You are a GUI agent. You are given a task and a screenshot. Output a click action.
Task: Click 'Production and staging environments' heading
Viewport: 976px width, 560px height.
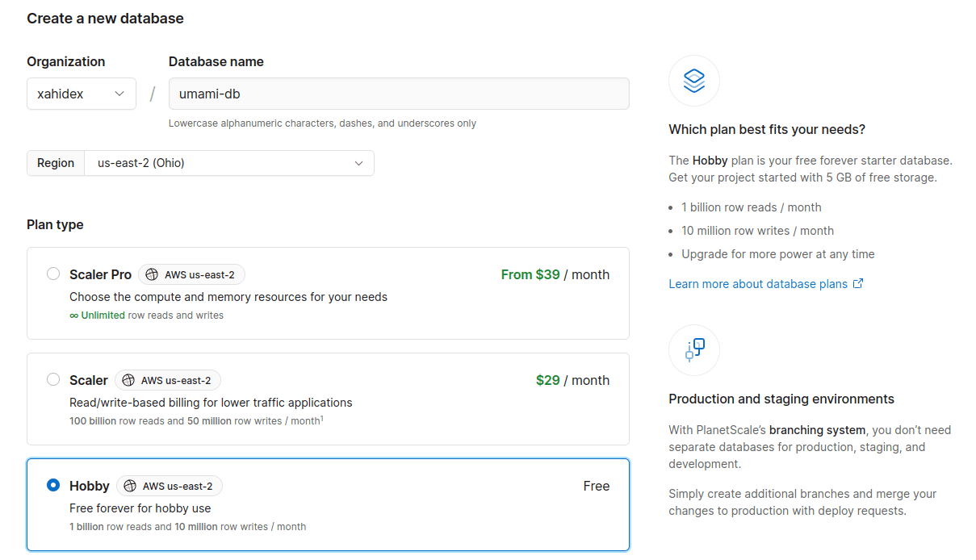point(781,399)
